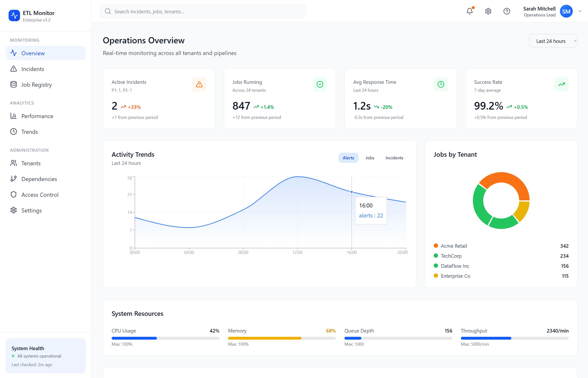The image size is (588, 378).
Task: Click the Trends clock icon
Action: [x=14, y=131]
